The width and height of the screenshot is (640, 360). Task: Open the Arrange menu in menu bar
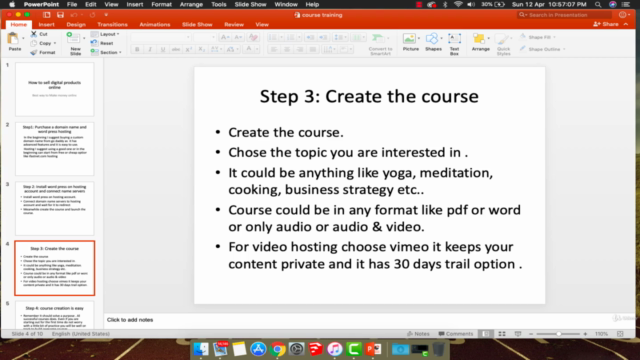pos(191,4)
